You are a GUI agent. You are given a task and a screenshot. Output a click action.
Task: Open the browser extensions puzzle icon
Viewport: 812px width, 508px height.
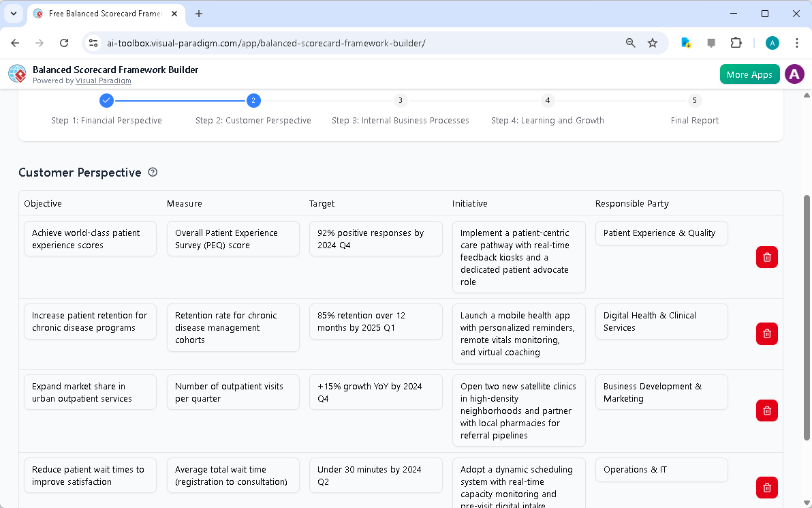click(736, 42)
